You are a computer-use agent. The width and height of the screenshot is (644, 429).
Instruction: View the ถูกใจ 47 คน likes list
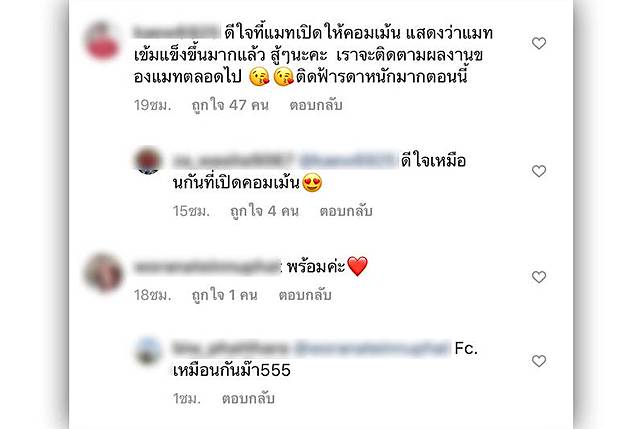[x=230, y=106]
